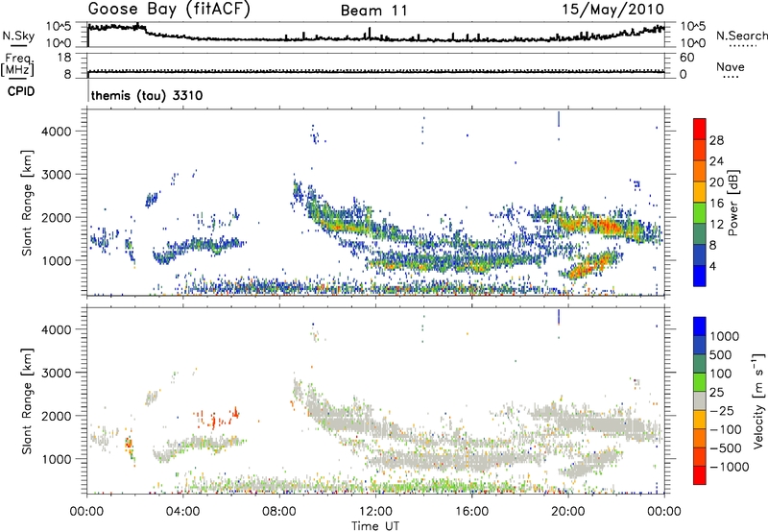
Task: Click the '20:00' time axis tick label
Action: tap(568, 512)
